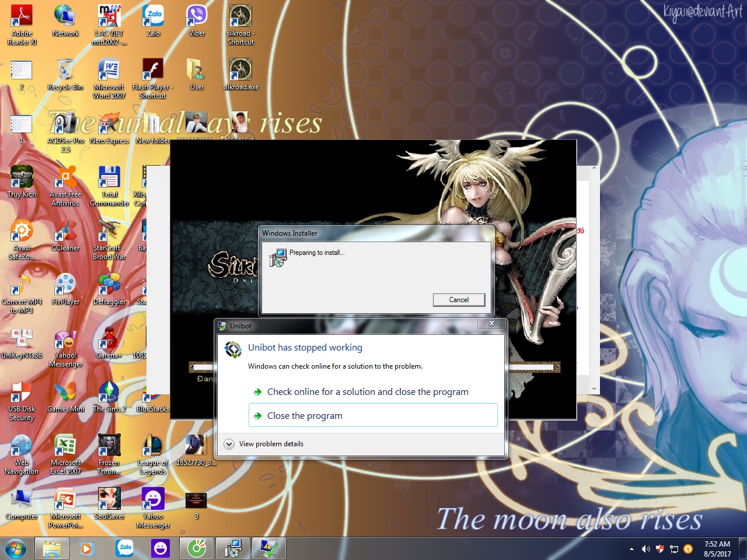Click the volume speaker tray icon

tap(645, 549)
